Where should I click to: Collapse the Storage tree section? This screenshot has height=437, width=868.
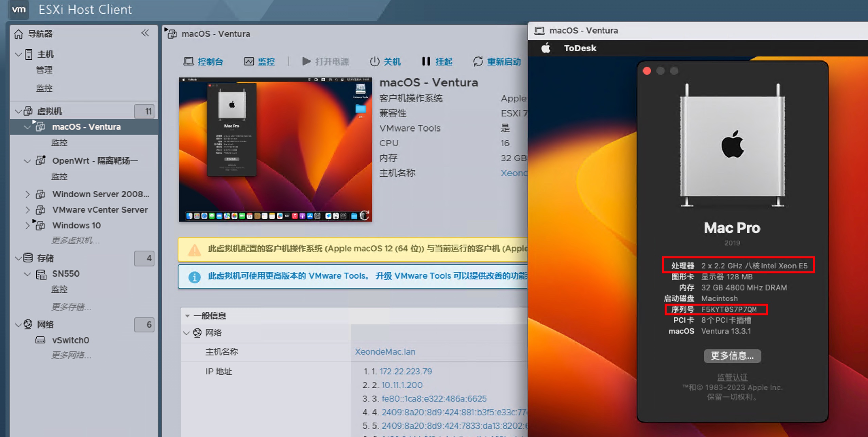19,258
